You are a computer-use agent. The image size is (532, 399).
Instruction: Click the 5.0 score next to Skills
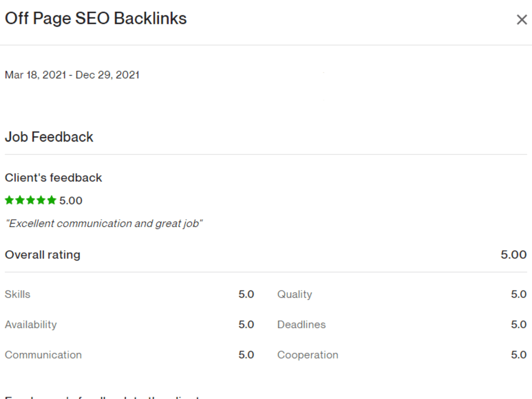click(246, 294)
